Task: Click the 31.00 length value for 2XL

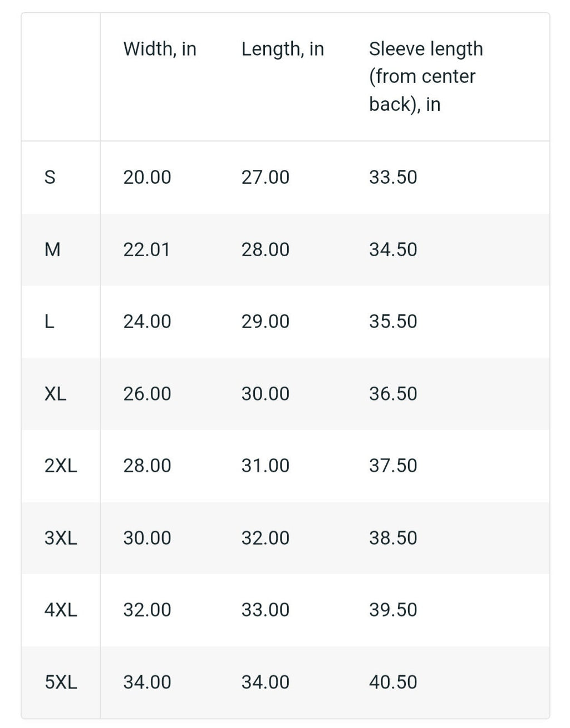Action: click(265, 466)
